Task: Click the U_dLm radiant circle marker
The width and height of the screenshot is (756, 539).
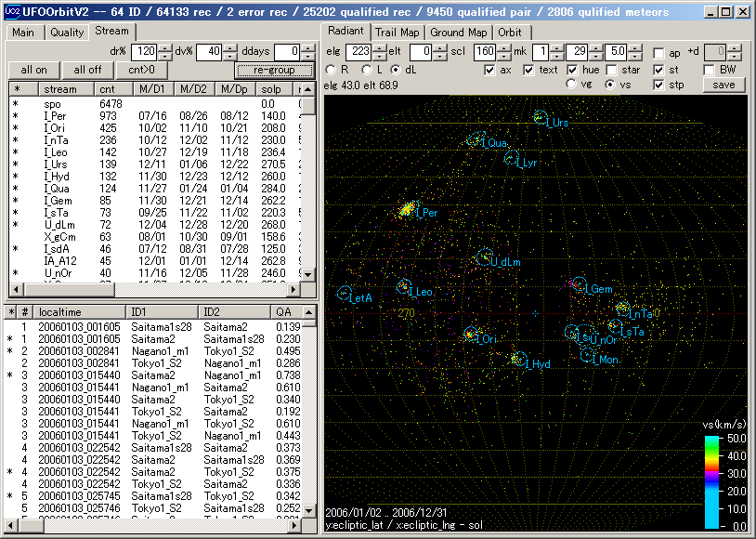Action: [484, 257]
